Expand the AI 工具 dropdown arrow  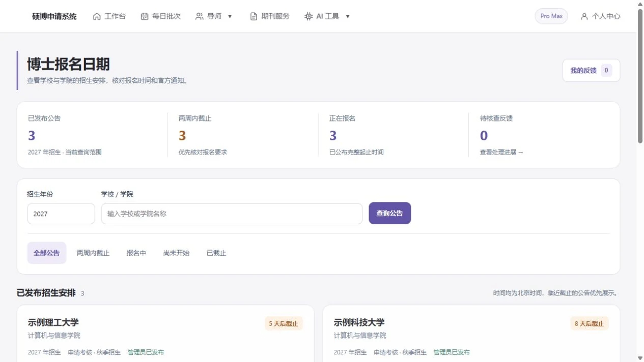pyautogui.click(x=348, y=16)
